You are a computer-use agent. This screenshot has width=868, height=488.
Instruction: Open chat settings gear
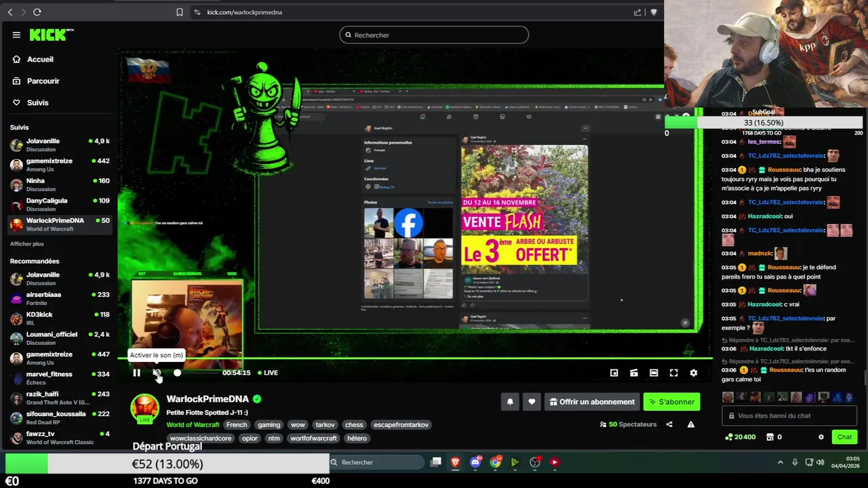point(821,437)
